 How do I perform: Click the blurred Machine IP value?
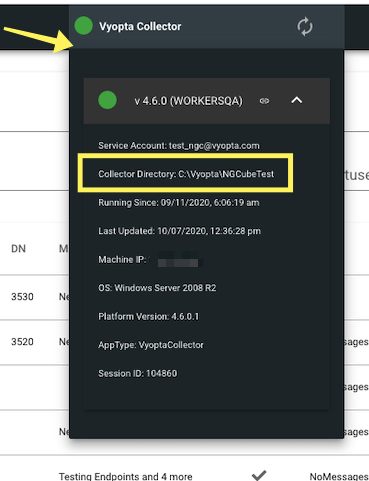(x=178, y=260)
